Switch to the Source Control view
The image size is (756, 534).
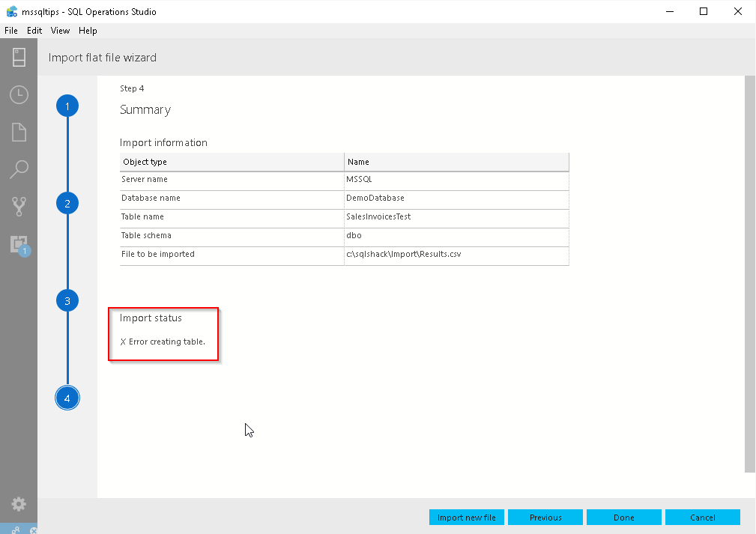click(19, 207)
